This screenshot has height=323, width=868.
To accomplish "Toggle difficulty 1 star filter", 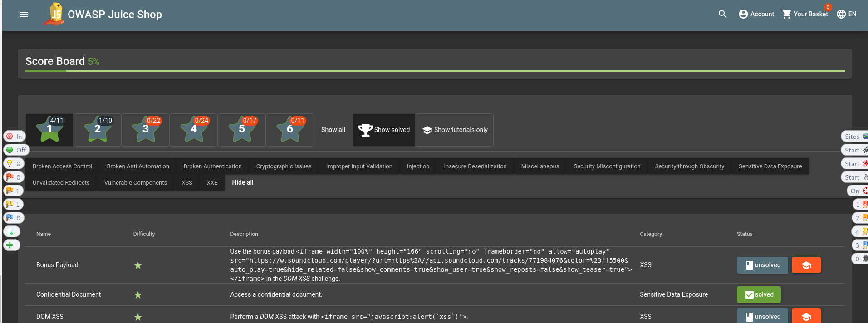I will (x=49, y=130).
